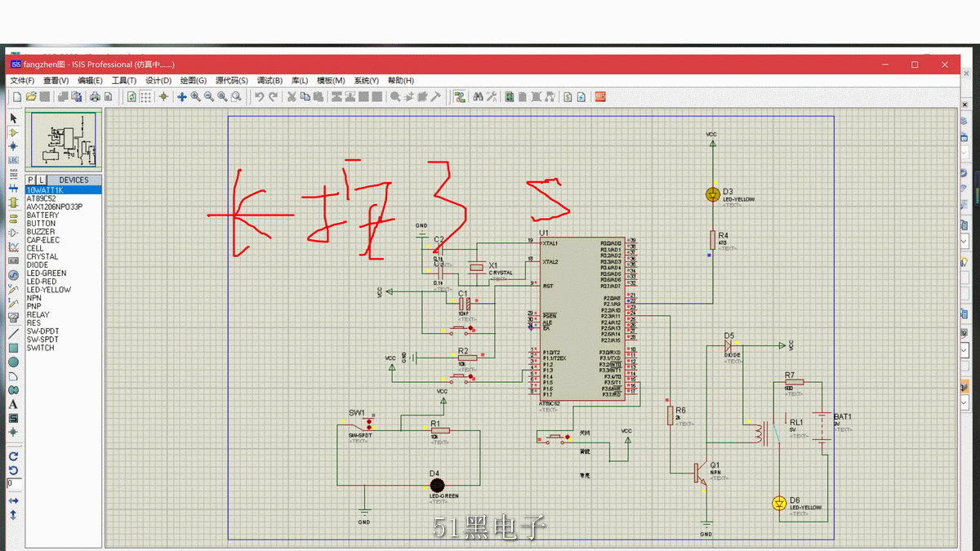Activate the Component Mode tool

(x=13, y=132)
